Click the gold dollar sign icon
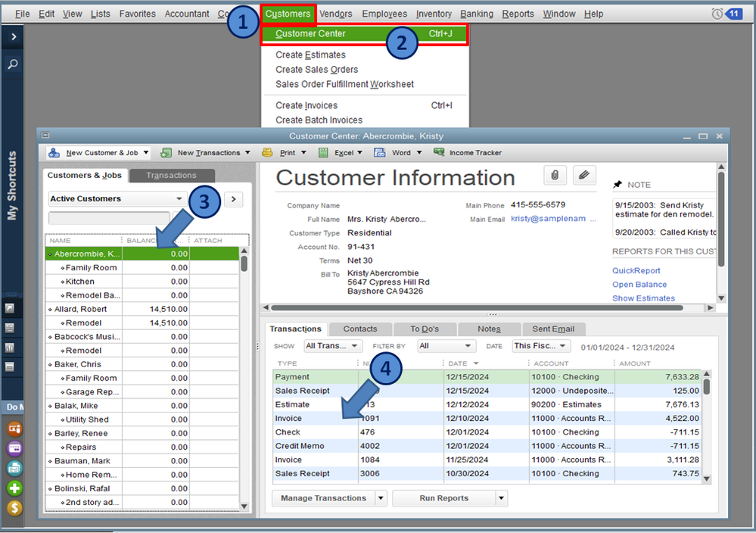This screenshot has height=533, width=756. coord(14,508)
